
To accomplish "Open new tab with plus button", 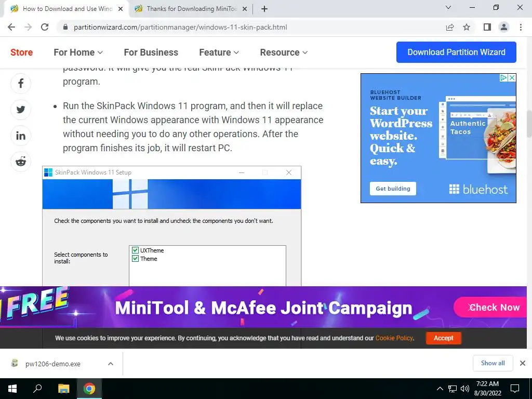I will pos(264,9).
